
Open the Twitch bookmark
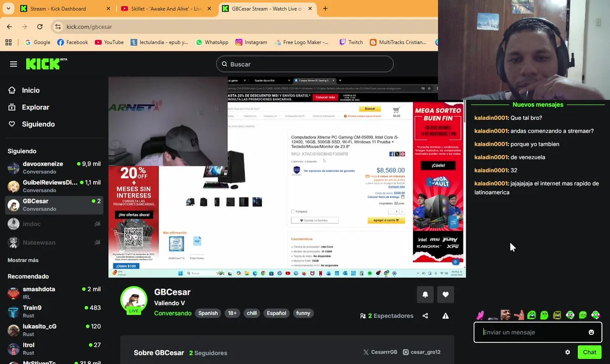click(351, 42)
